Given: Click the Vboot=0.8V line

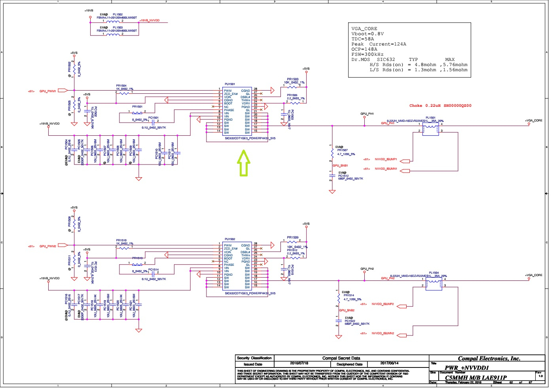Looking at the screenshot, I should [x=367, y=34].
